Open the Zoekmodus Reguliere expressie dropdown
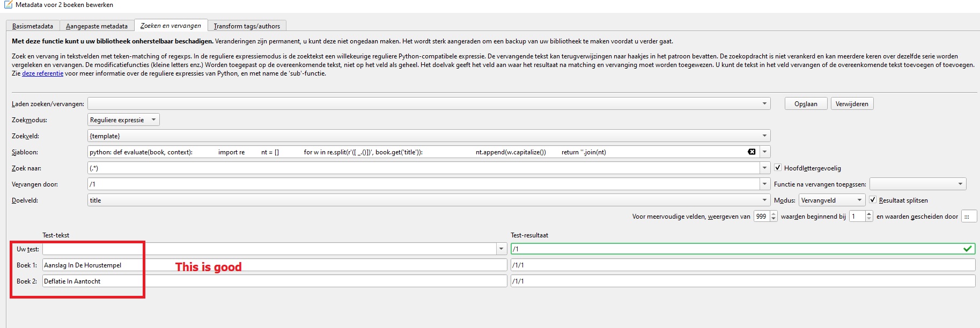This screenshot has height=328, width=980. coord(123,120)
